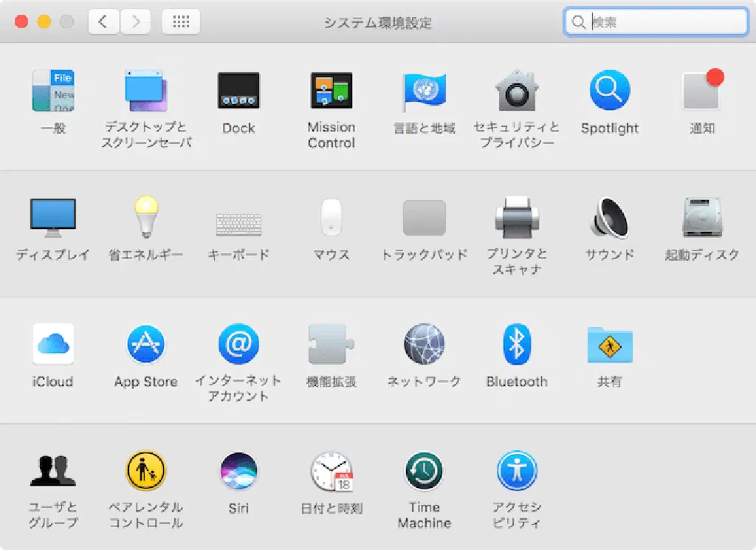
Task: Open サウンド speaker icon
Action: pyautogui.click(x=609, y=219)
